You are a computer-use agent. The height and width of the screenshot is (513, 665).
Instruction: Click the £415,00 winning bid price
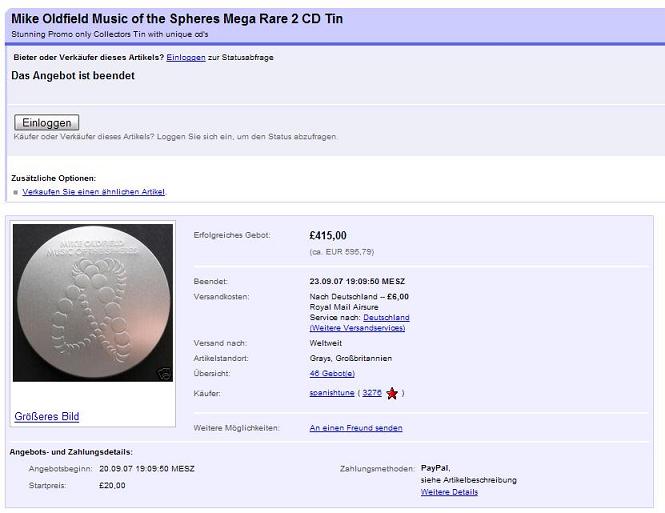tap(329, 236)
